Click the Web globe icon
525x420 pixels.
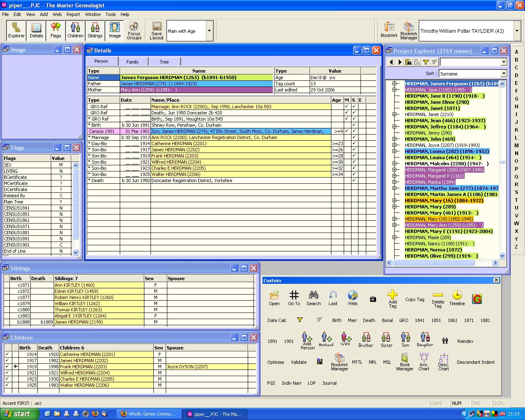click(x=352, y=298)
